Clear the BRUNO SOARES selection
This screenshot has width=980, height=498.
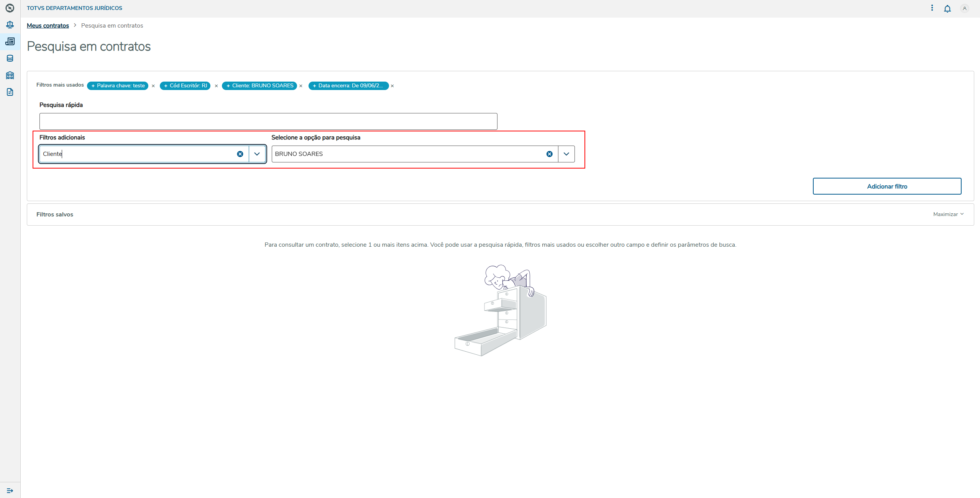point(549,154)
